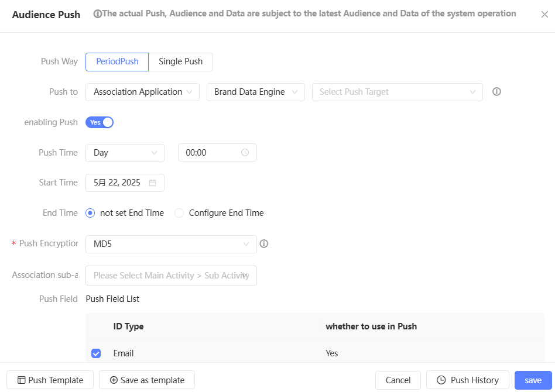Click the clock icon in Push Time field

tap(245, 153)
